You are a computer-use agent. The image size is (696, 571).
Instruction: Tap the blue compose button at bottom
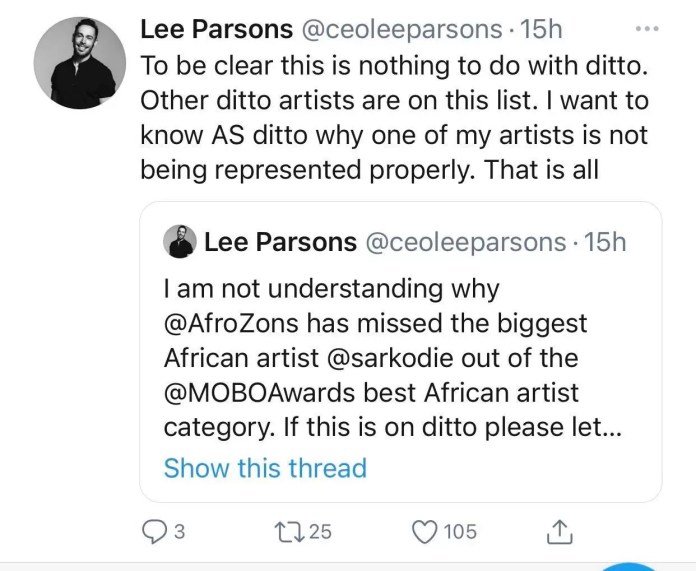point(629,567)
